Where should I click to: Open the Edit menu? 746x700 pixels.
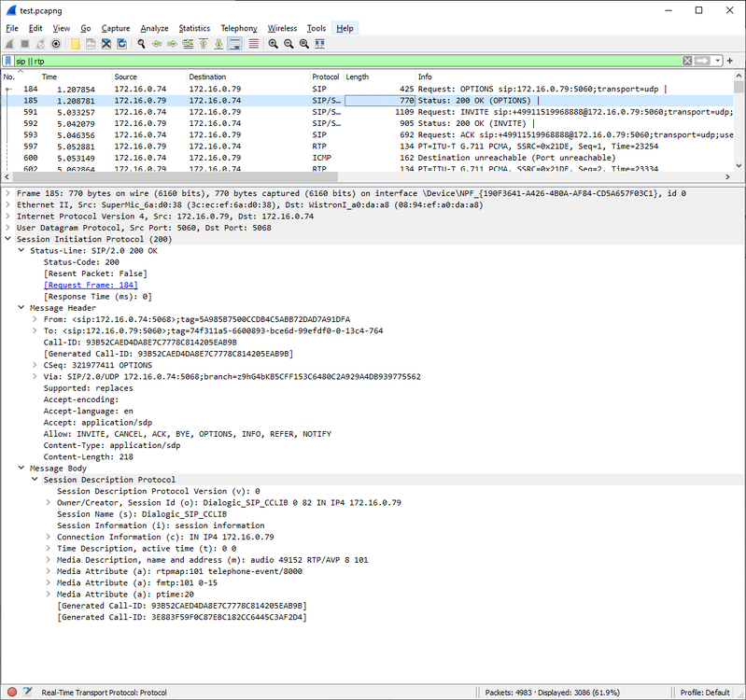click(35, 29)
